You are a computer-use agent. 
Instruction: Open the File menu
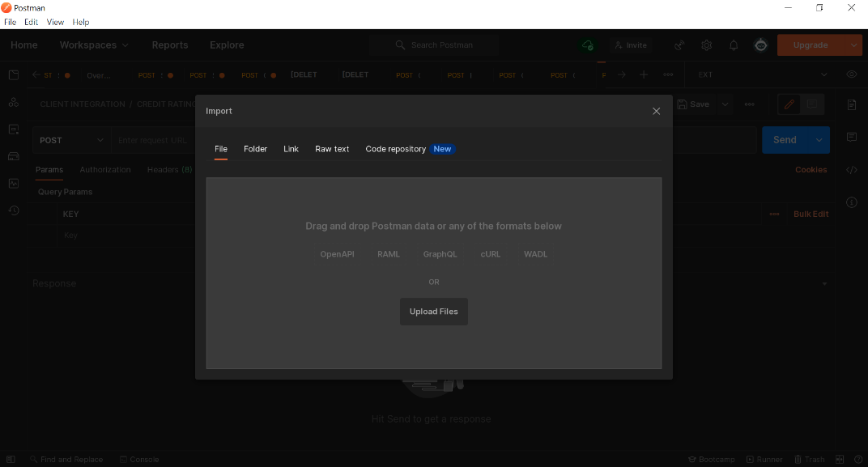pyautogui.click(x=10, y=22)
